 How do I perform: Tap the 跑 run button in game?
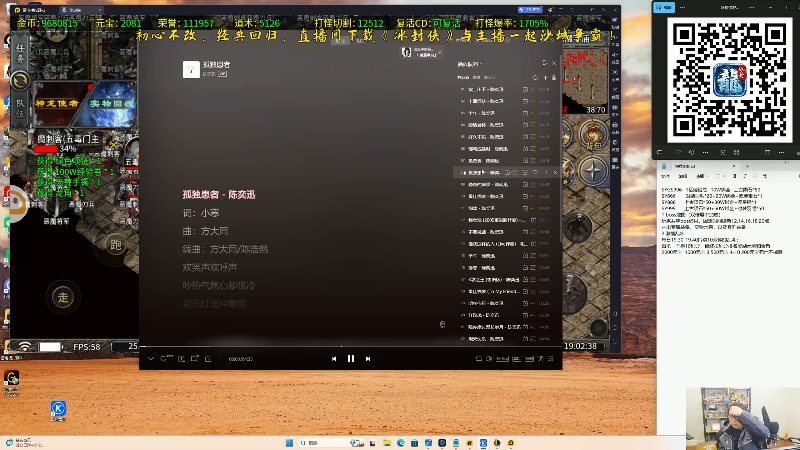[x=116, y=245]
